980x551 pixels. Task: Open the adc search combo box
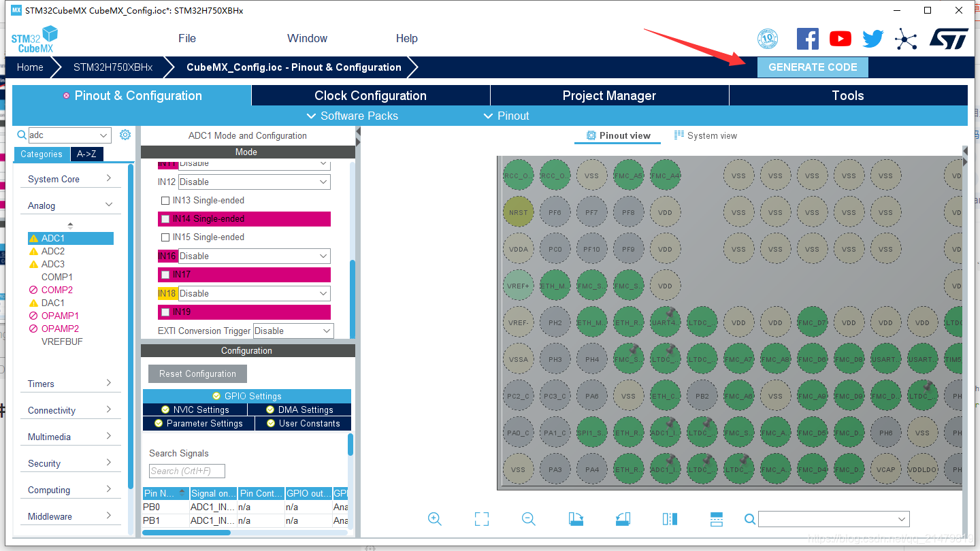tap(69, 135)
